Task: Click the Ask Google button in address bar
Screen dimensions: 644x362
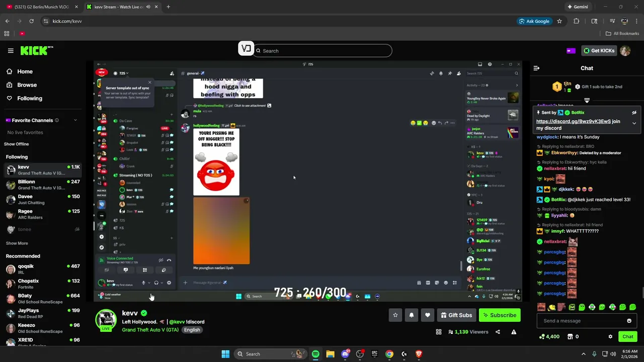Action: click(x=534, y=21)
